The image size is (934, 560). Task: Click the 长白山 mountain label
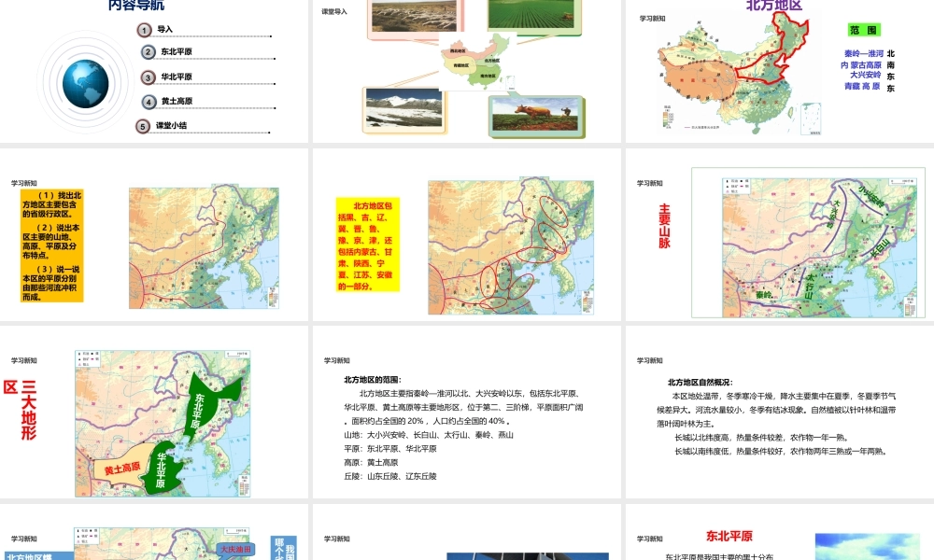(880, 247)
